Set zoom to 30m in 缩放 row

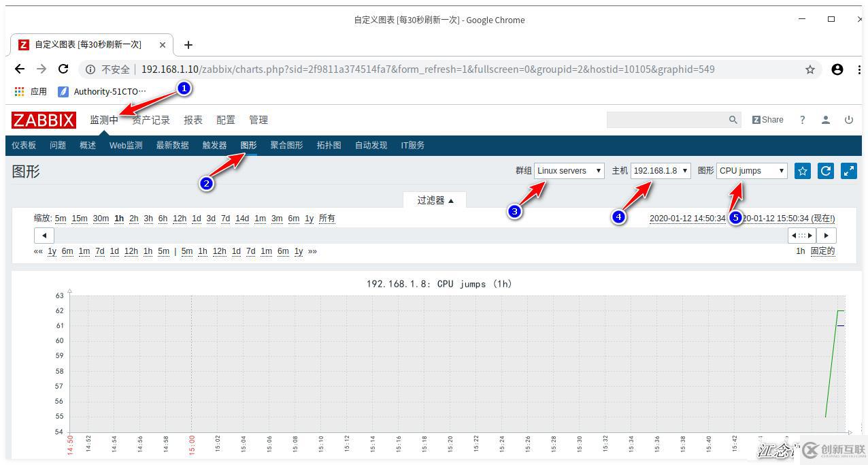coord(101,219)
